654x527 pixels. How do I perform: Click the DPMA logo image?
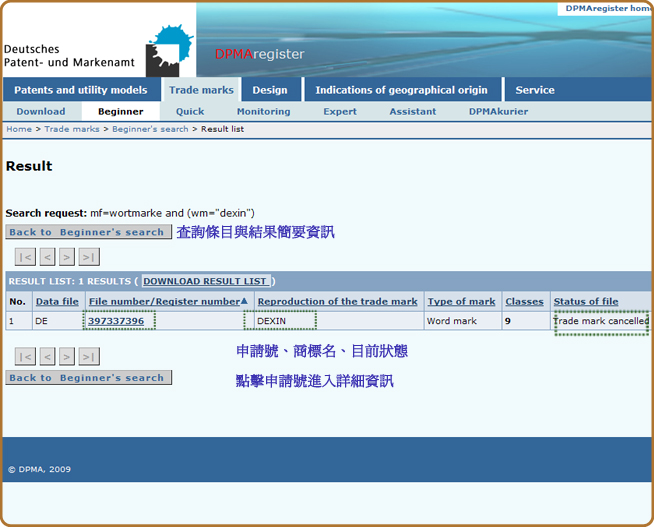pyautogui.click(x=170, y=51)
